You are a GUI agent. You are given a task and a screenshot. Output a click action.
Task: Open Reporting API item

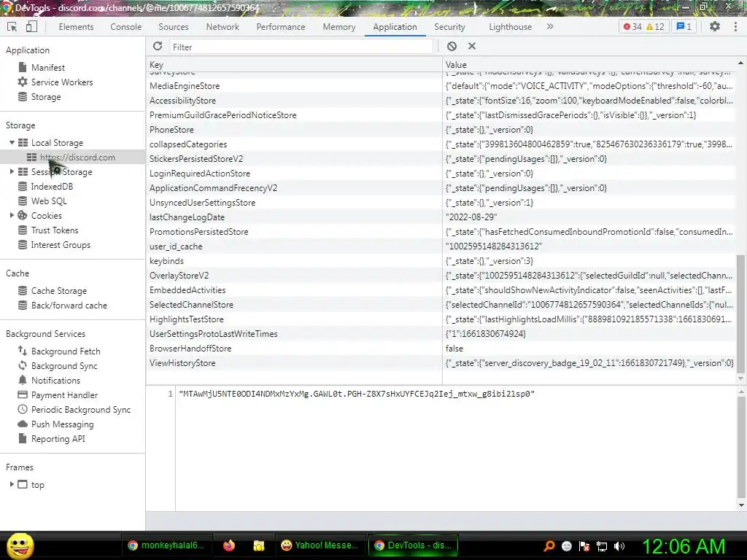[58, 438]
